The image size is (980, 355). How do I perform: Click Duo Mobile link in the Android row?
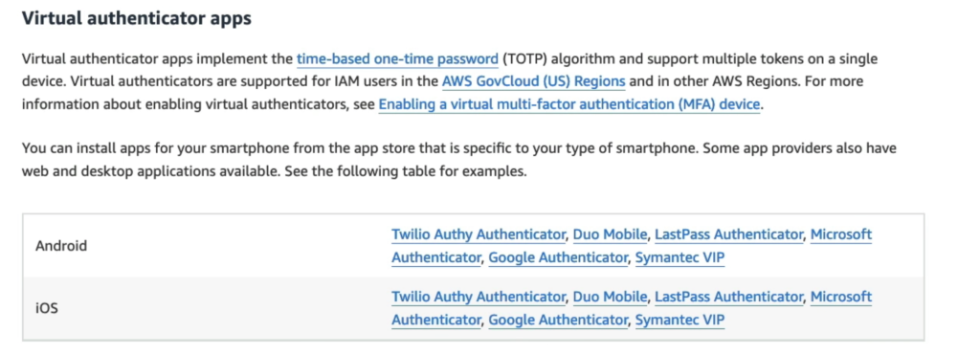[610, 235]
